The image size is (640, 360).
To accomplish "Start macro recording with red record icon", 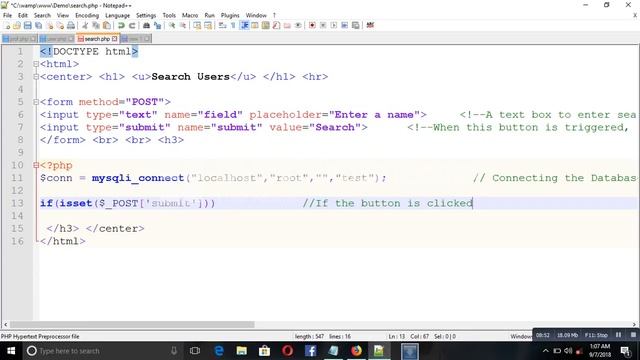I will point(312,25).
